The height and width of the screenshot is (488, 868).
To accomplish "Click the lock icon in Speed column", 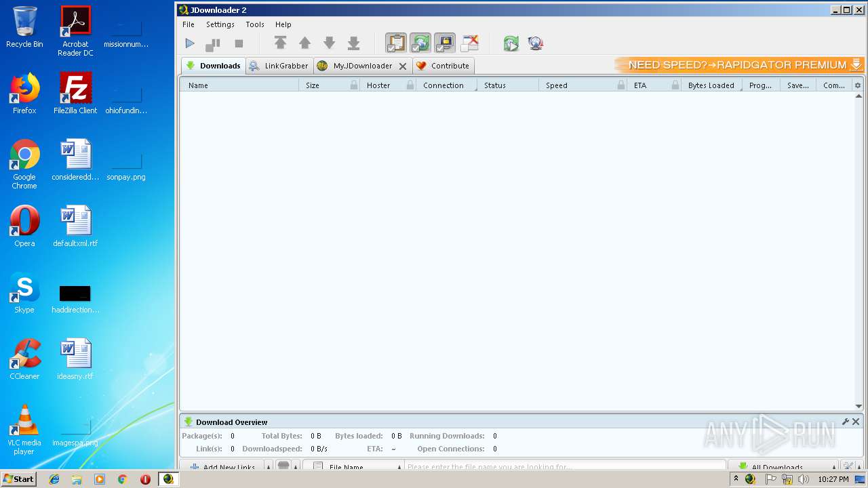I will 621,85.
